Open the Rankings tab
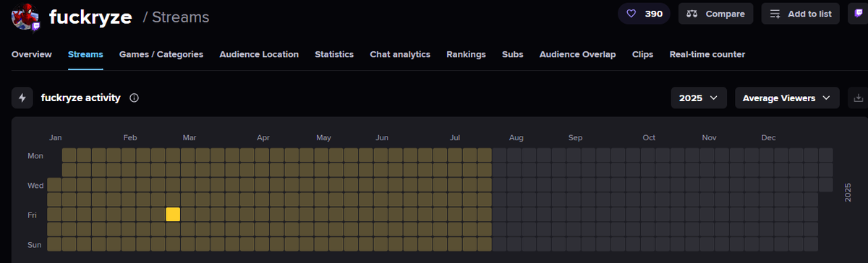The image size is (868, 263). pyautogui.click(x=466, y=54)
